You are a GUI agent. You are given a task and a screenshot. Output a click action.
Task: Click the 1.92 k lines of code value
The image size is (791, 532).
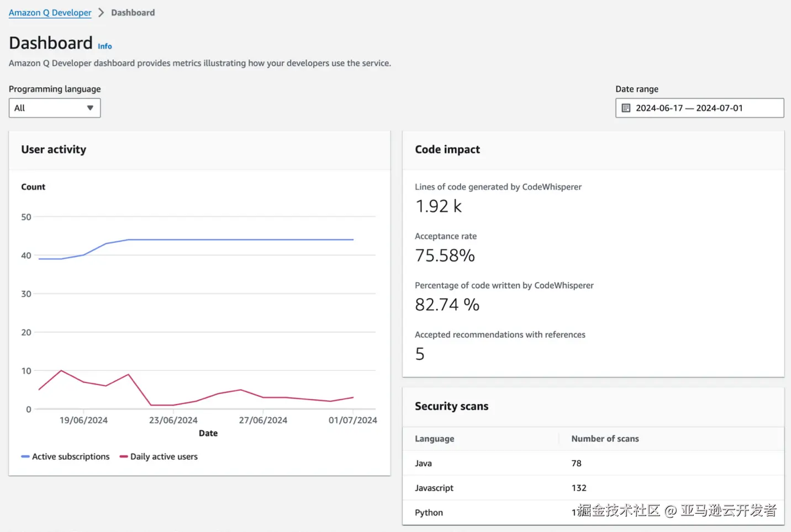pyautogui.click(x=438, y=206)
